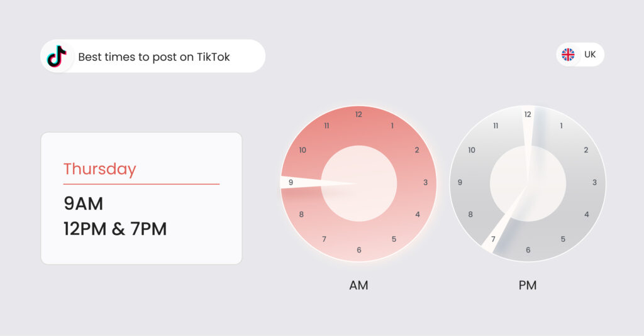Click number 1 on the AM clock
The height and width of the screenshot is (336, 644).
coord(392,126)
